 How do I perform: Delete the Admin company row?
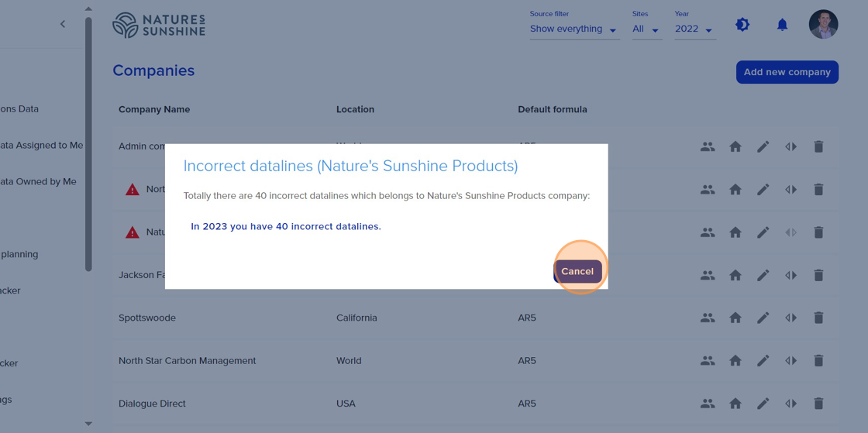[818, 146]
